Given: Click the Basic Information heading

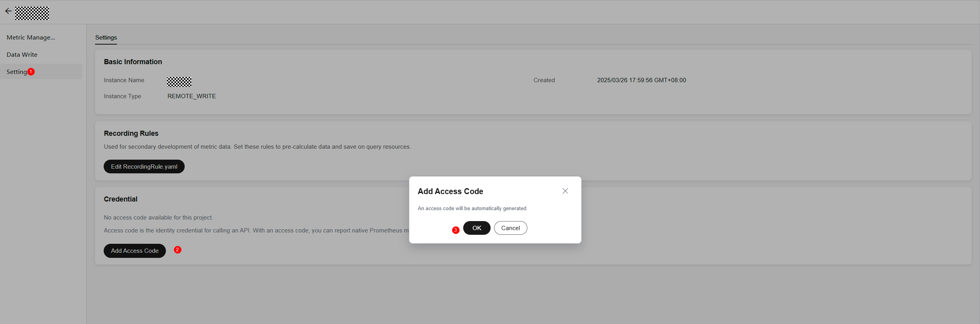Looking at the screenshot, I should [133, 62].
